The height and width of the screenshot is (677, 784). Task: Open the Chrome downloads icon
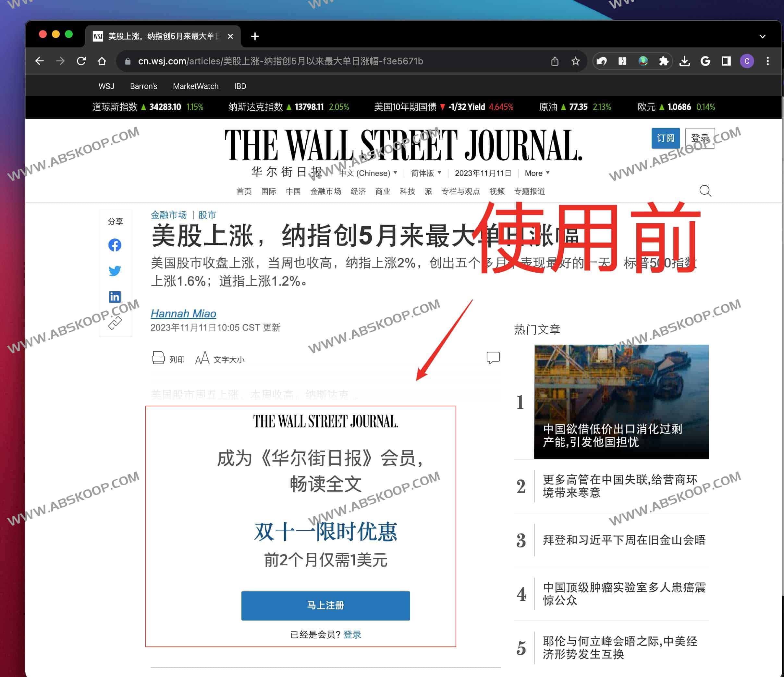click(685, 61)
